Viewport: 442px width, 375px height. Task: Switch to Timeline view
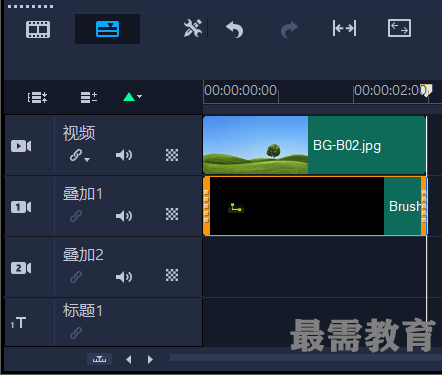[107, 29]
